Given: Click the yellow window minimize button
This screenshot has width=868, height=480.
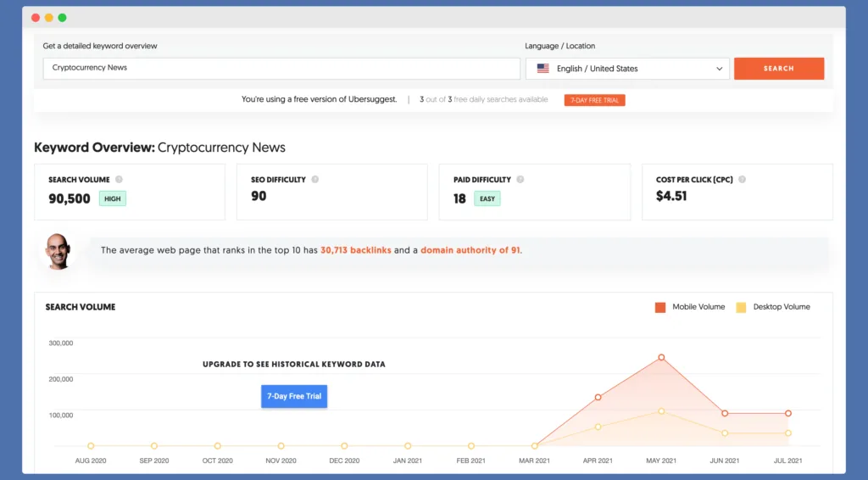Looking at the screenshot, I should point(48,18).
